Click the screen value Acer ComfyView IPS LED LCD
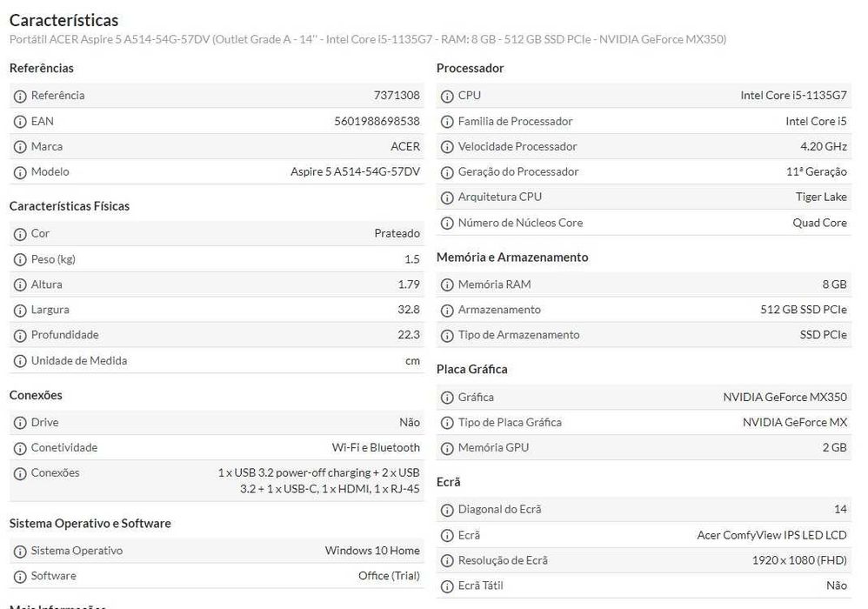868x609 pixels. pyautogui.click(x=772, y=535)
